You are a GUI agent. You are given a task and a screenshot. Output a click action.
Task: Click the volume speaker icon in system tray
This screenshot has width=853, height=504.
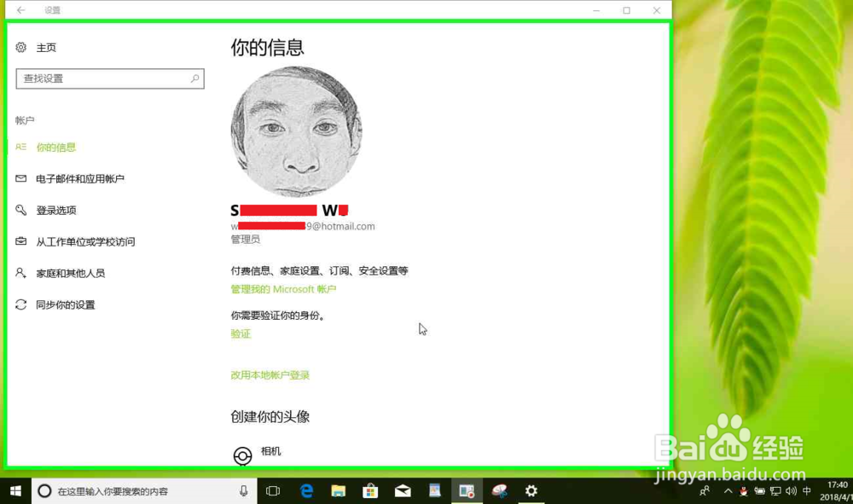pyautogui.click(x=791, y=491)
